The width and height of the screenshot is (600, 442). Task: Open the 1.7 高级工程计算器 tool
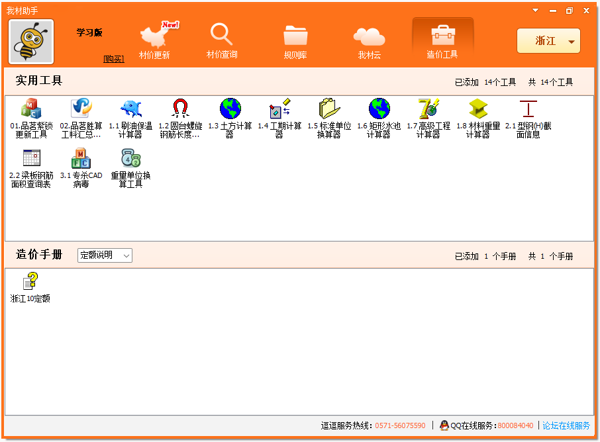click(428, 109)
